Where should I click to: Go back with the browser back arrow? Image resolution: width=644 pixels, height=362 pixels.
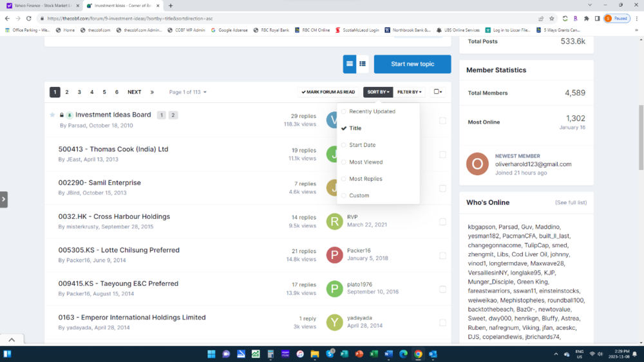pyautogui.click(x=7, y=19)
